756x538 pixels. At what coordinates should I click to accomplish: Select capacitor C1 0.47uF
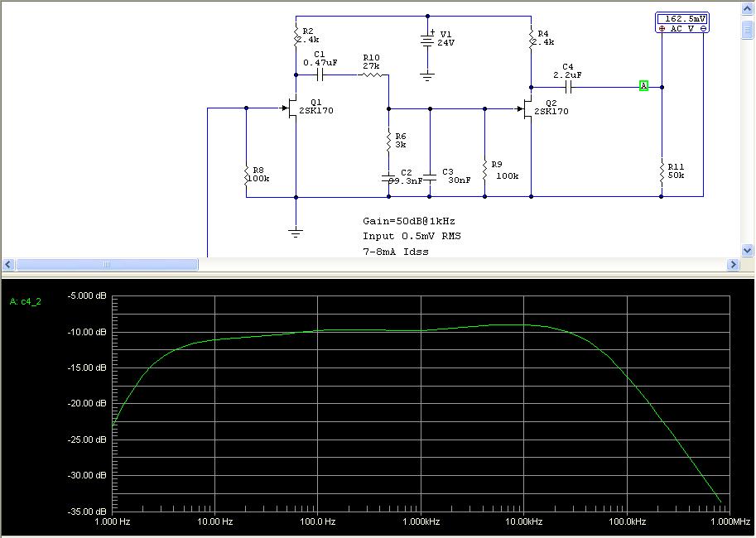(x=320, y=74)
